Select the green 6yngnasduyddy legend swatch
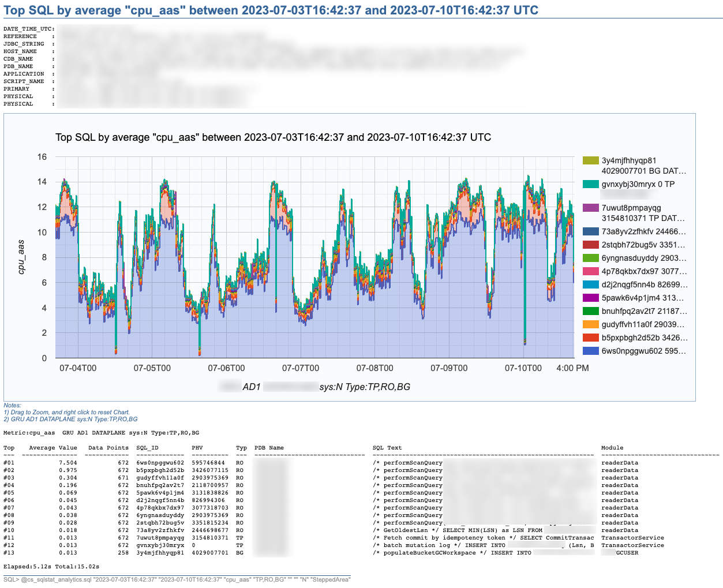The height and width of the screenshot is (588, 723). click(x=590, y=258)
